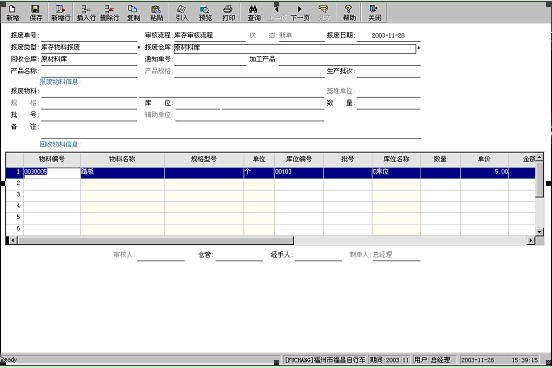Click the 新增行 (Add Row) icon

point(61,13)
